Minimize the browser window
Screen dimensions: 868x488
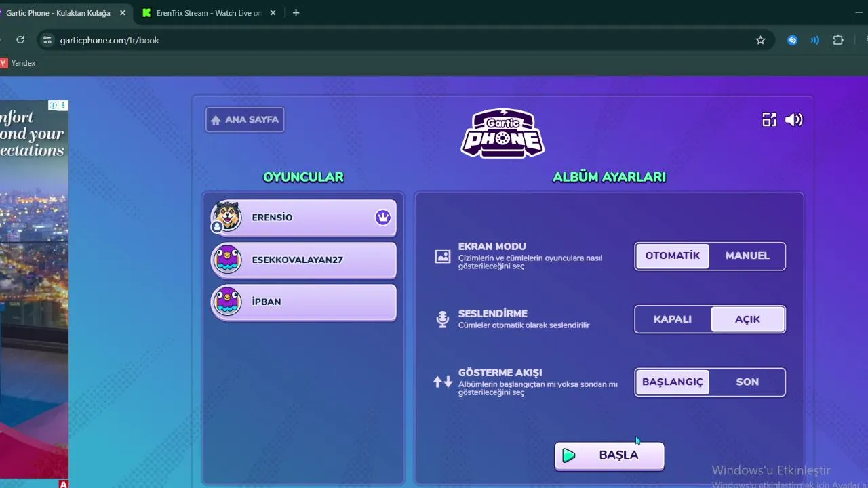(859, 13)
